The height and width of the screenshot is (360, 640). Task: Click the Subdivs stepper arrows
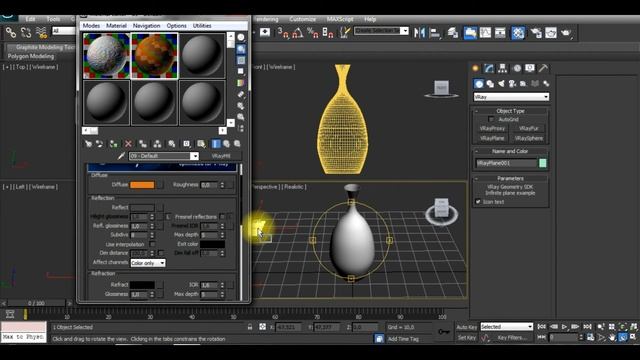[152, 235]
